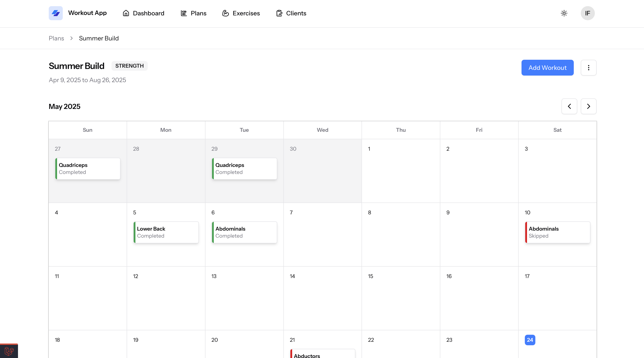Select the day 22 cell
The height and width of the screenshot is (358, 644).
pyautogui.click(x=401, y=344)
